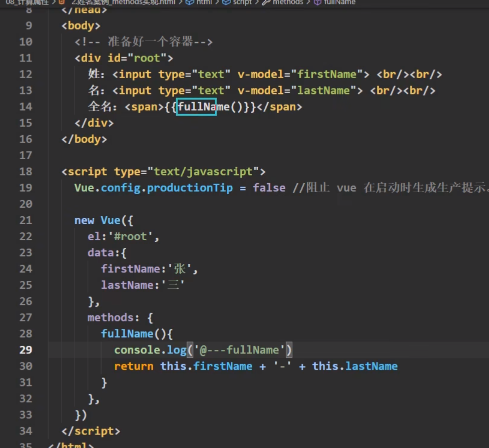Click line number 34 in the gutter
The height and width of the screenshot is (448, 489).
[26, 431]
